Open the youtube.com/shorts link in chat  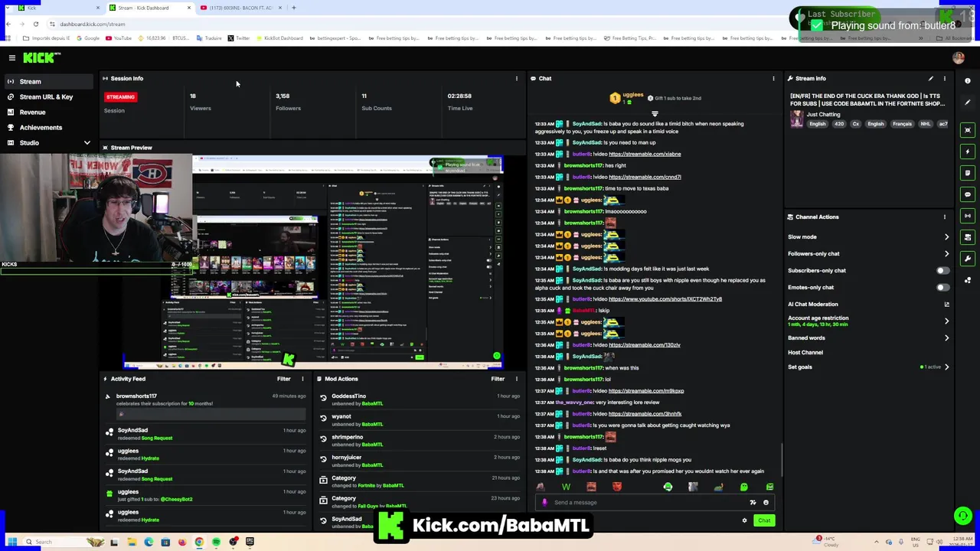(x=665, y=299)
